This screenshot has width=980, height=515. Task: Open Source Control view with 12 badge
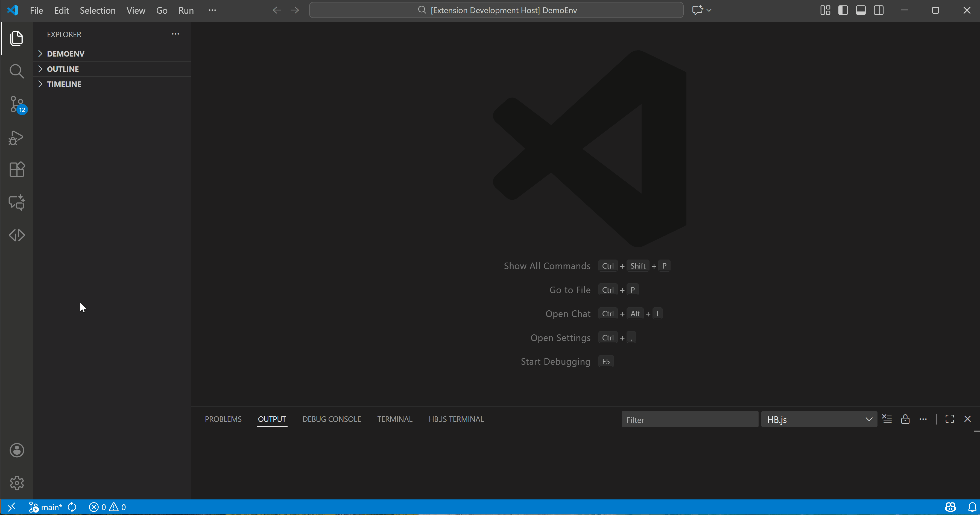coord(16,104)
